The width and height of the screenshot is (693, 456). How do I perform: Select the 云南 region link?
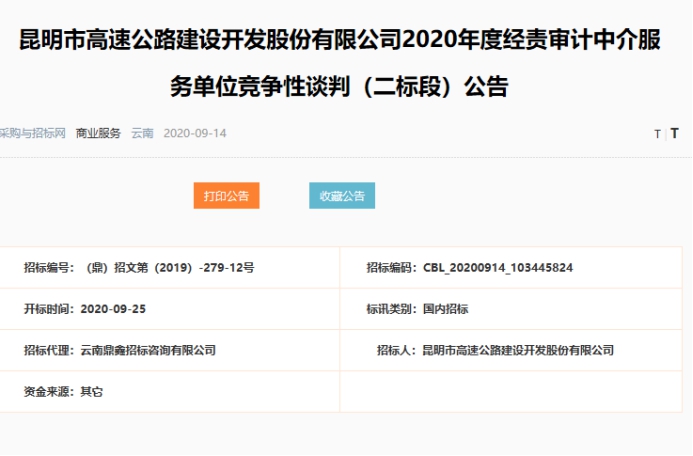click(x=142, y=133)
